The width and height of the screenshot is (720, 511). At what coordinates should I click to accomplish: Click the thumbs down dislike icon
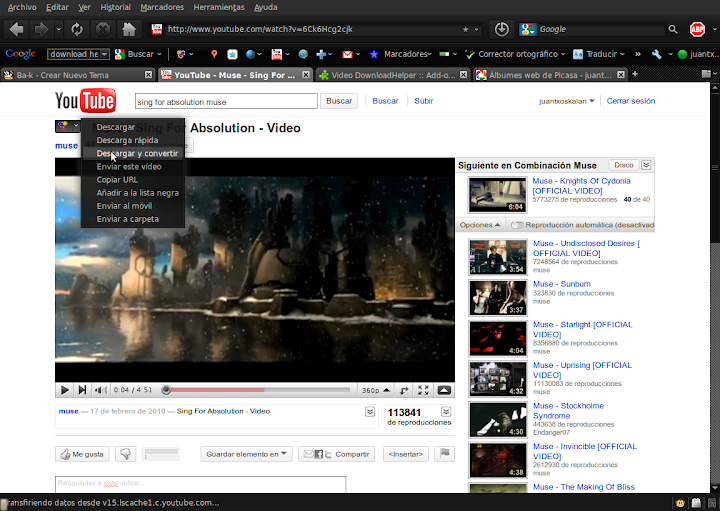[x=125, y=454]
